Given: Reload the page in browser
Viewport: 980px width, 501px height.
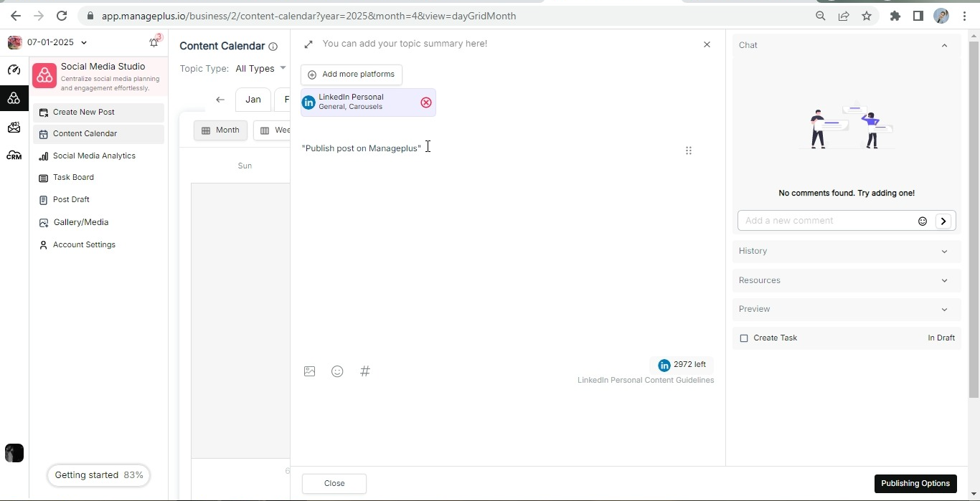Looking at the screenshot, I should point(62,16).
